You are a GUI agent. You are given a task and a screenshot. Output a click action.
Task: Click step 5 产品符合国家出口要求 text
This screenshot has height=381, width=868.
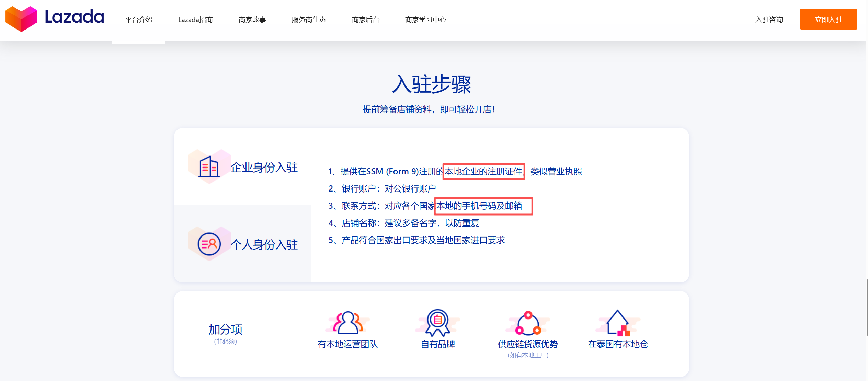pyautogui.click(x=416, y=240)
